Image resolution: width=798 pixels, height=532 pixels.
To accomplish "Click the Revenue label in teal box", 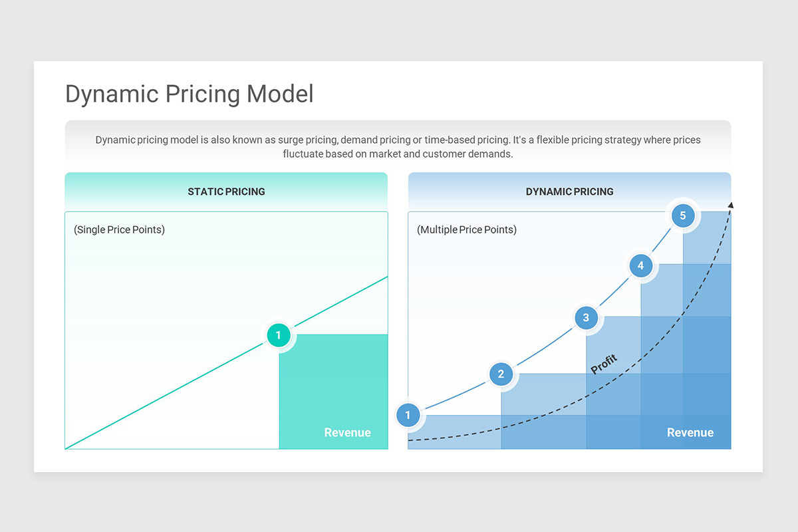I will (347, 432).
